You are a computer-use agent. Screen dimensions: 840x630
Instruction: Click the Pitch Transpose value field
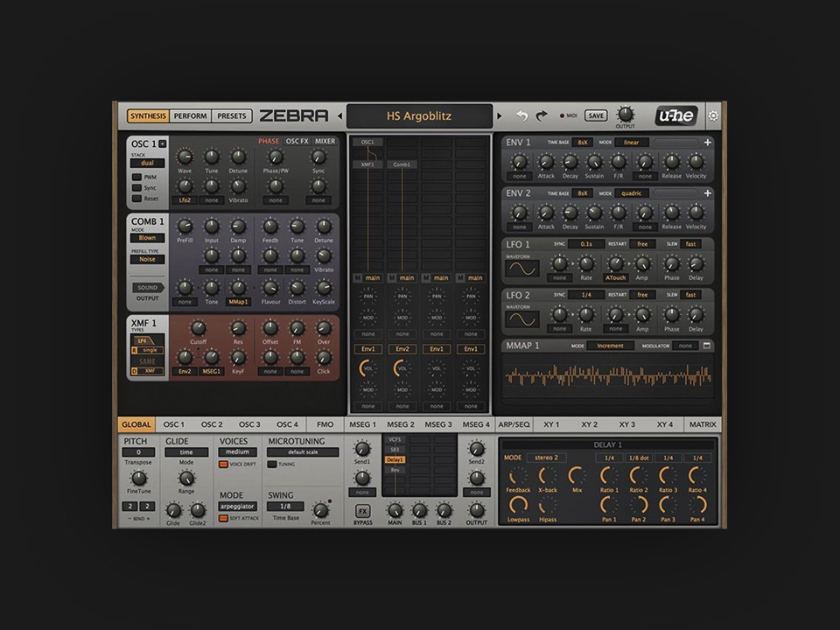coord(138,452)
